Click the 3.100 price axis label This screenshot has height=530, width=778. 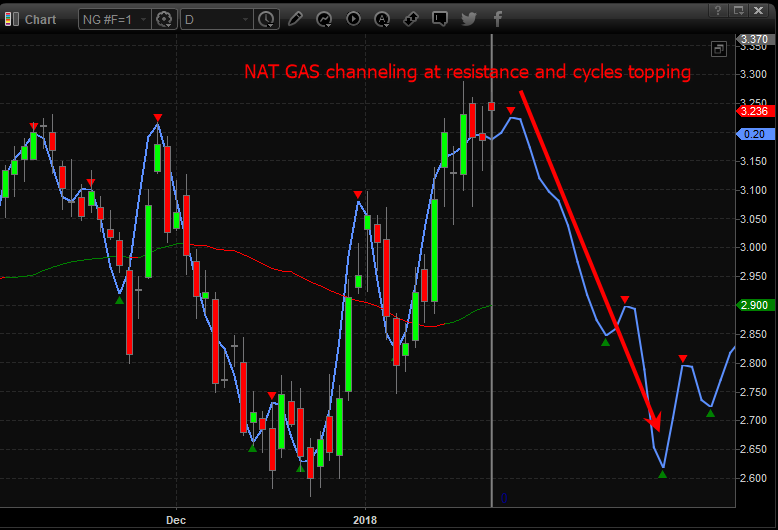click(x=753, y=190)
